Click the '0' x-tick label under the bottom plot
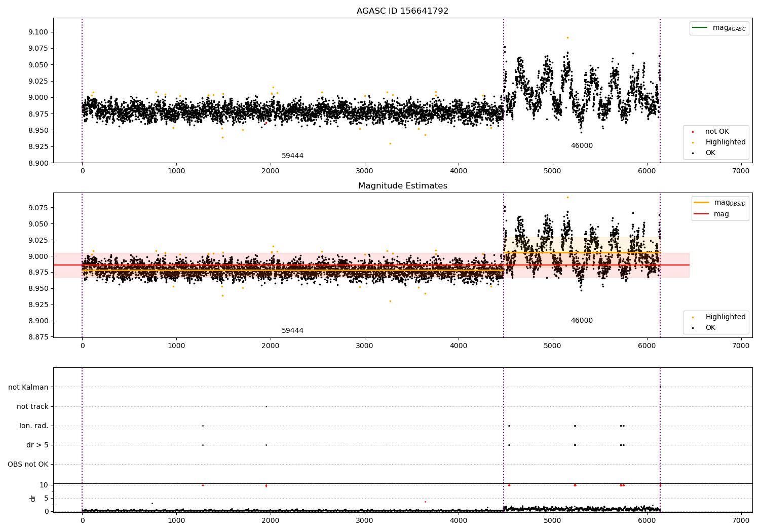The width and height of the screenshot is (760, 532). tap(82, 520)
